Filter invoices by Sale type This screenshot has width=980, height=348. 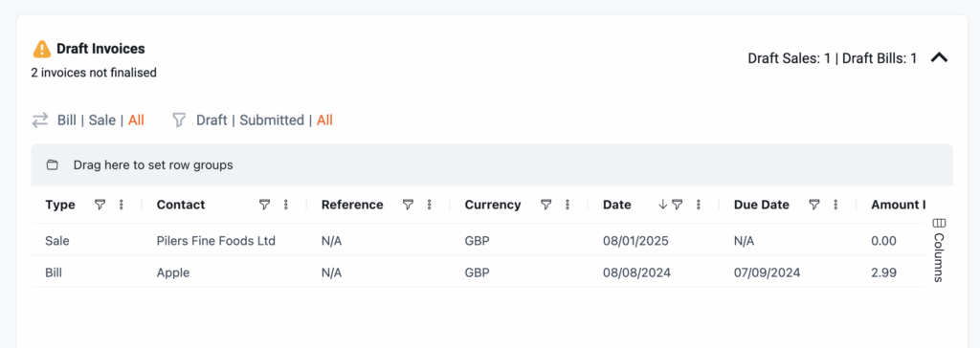pyautogui.click(x=101, y=120)
